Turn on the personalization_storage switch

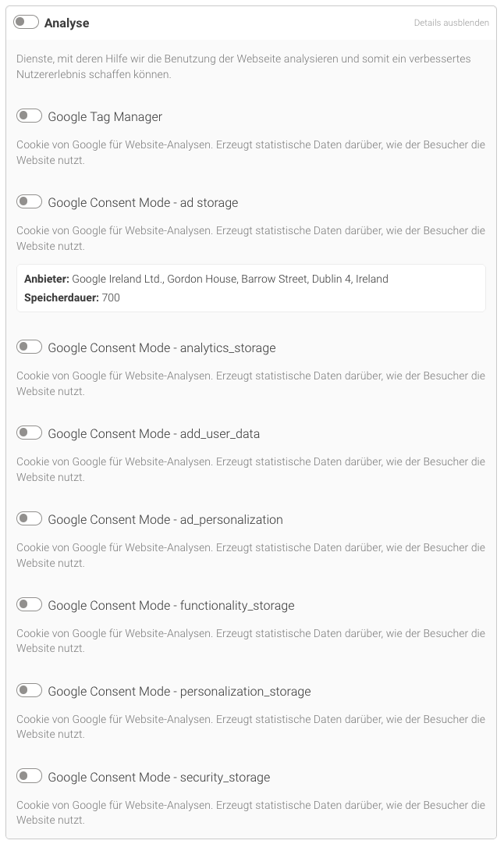point(30,690)
